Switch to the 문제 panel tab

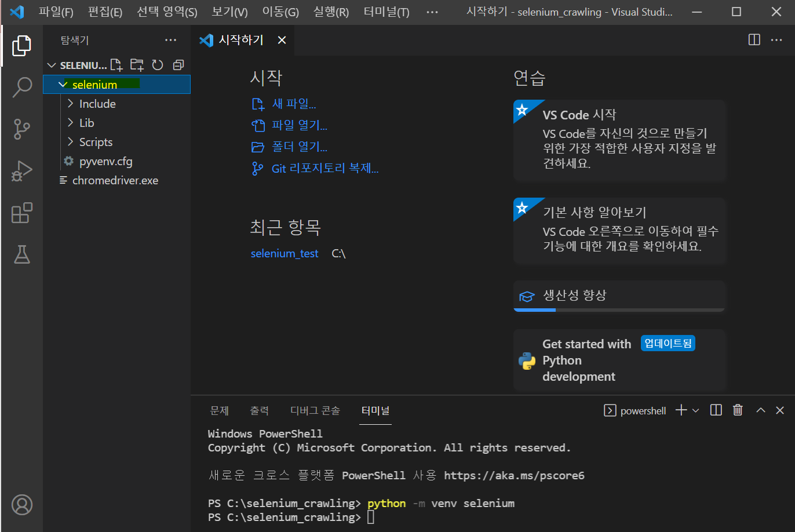click(x=220, y=410)
